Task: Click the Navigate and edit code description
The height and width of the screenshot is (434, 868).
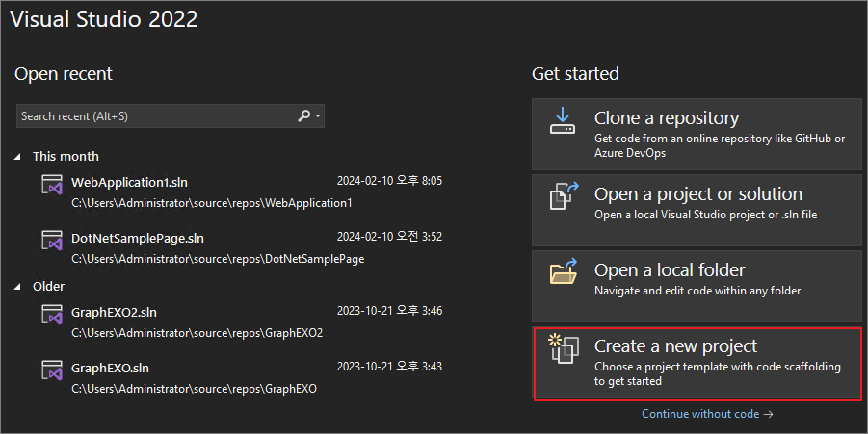Action: 697,291
